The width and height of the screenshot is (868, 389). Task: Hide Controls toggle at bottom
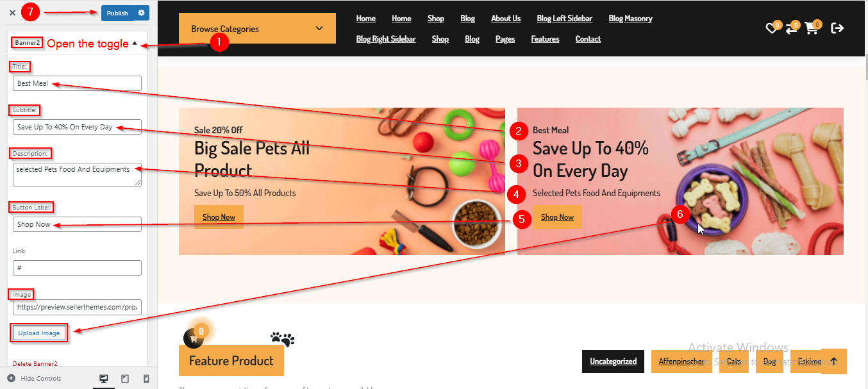click(35, 379)
